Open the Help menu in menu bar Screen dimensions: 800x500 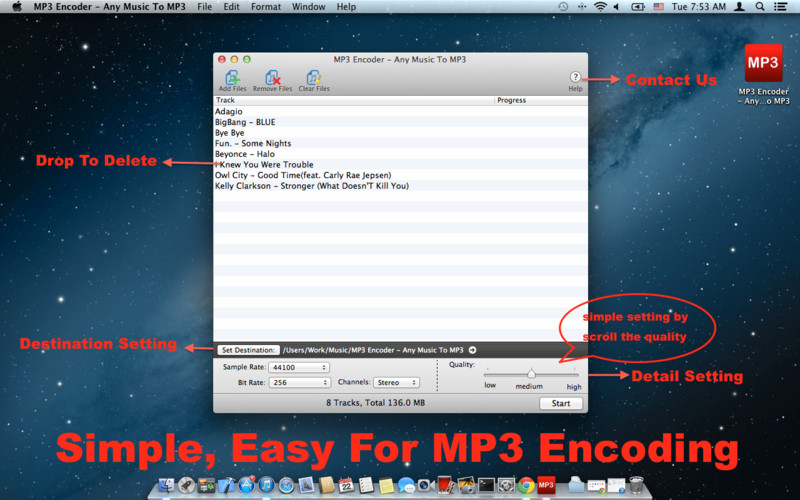346,7
